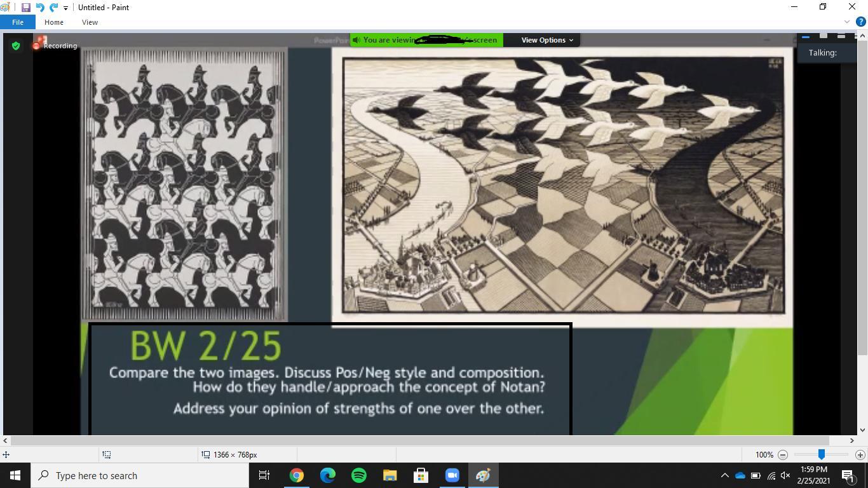This screenshot has height=488, width=868.
Task: Switch to the Home ribbon tab
Action: pyautogui.click(x=54, y=22)
